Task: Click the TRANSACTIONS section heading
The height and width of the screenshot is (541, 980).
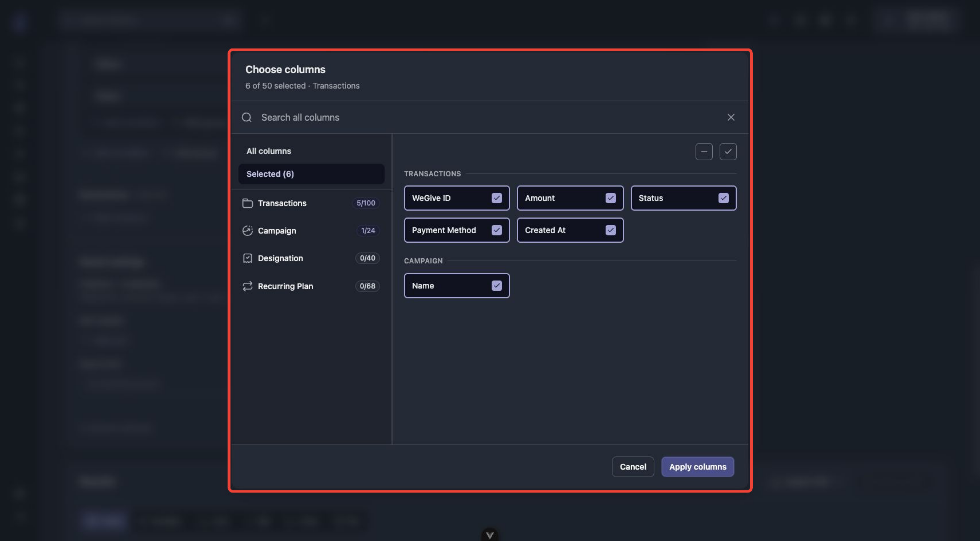Action: coord(432,174)
